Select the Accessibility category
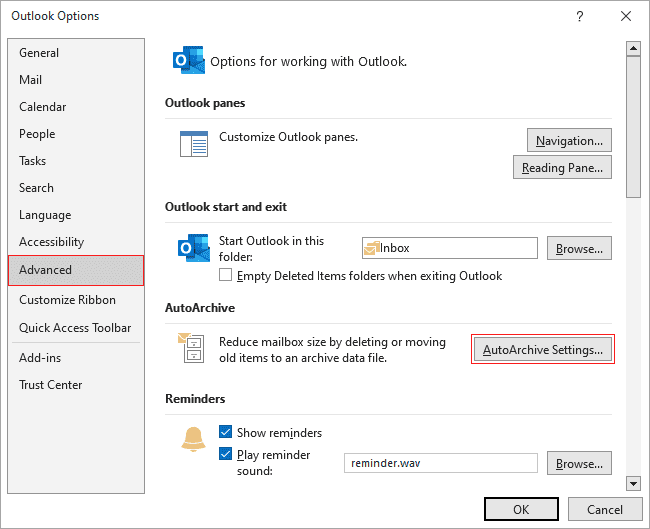This screenshot has width=650, height=529. point(76,242)
